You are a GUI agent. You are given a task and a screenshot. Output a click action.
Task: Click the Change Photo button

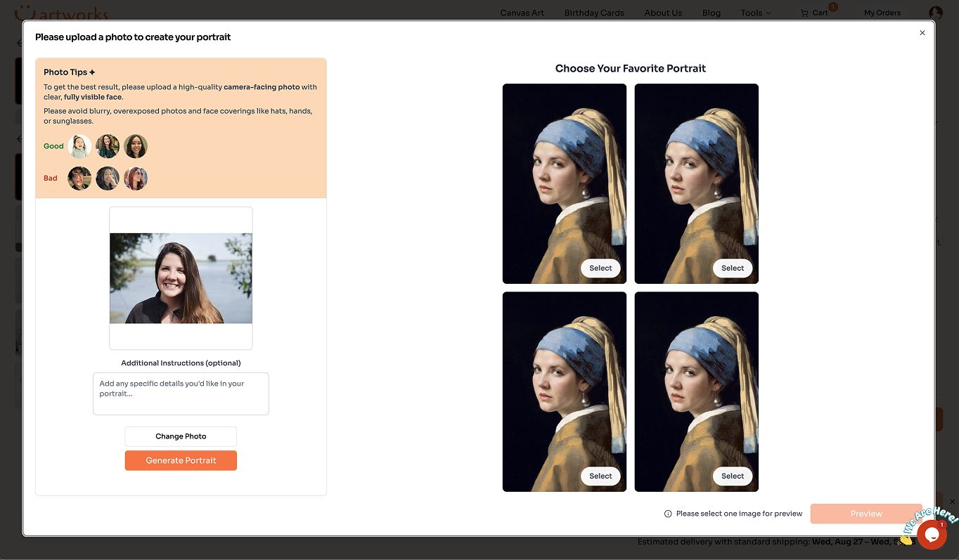pos(181,436)
